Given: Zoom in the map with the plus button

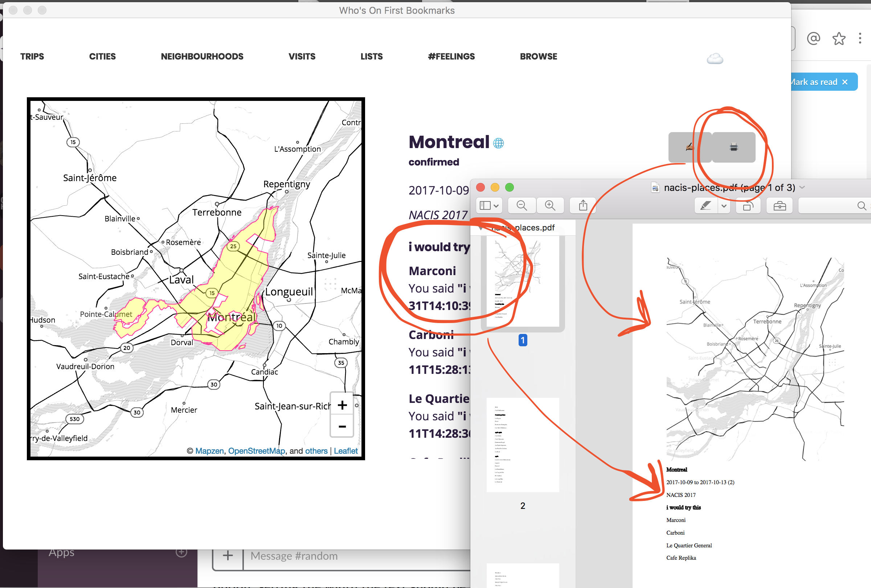Looking at the screenshot, I should (342, 405).
